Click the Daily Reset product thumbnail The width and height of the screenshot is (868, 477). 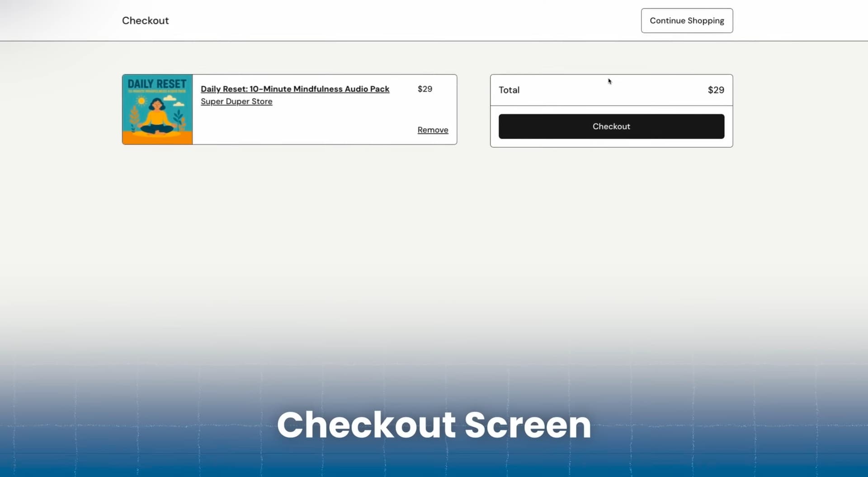point(157,110)
